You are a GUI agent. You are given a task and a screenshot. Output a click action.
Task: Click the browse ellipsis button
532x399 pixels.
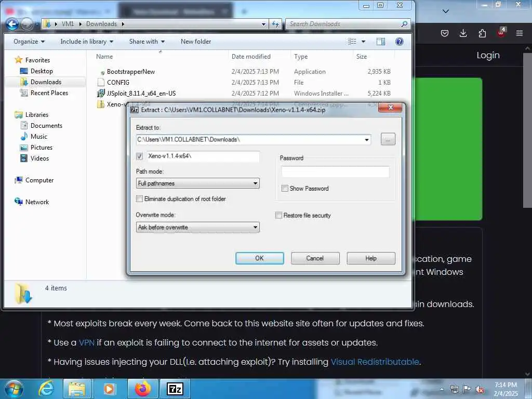(x=388, y=139)
